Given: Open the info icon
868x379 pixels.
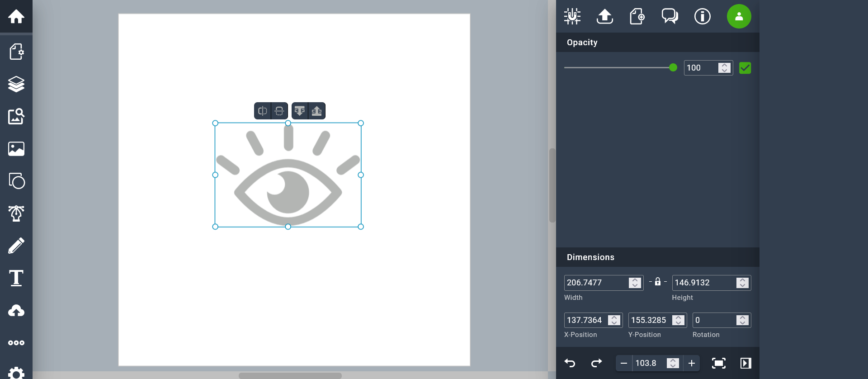Looking at the screenshot, I should point(703,16).
